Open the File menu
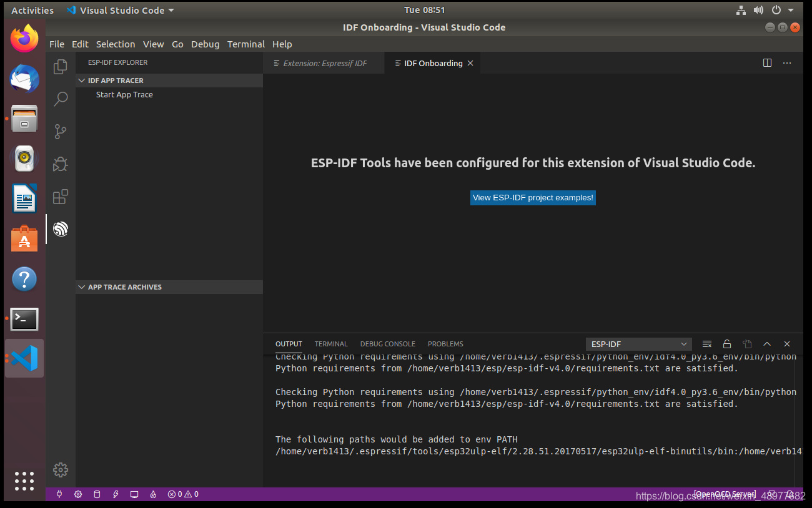This screenshot has width=812, height=508. click(x=57, y=44)
